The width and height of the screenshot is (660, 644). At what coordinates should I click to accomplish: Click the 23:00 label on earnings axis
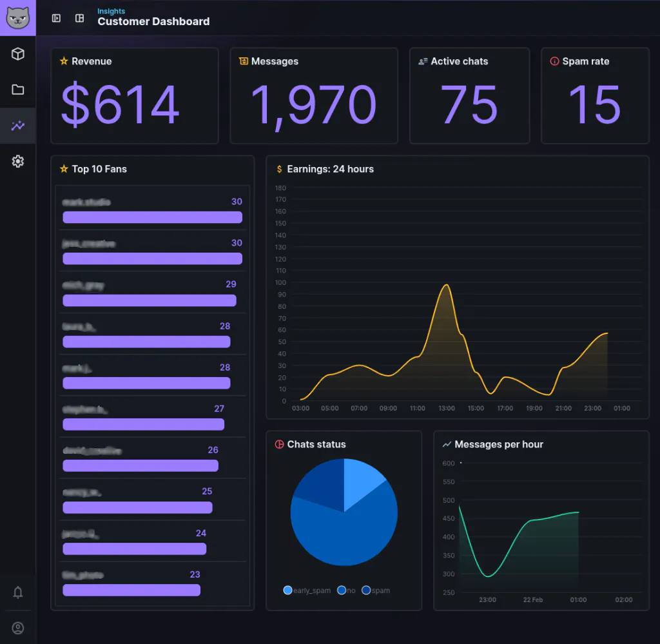click(x=592, y=408)
